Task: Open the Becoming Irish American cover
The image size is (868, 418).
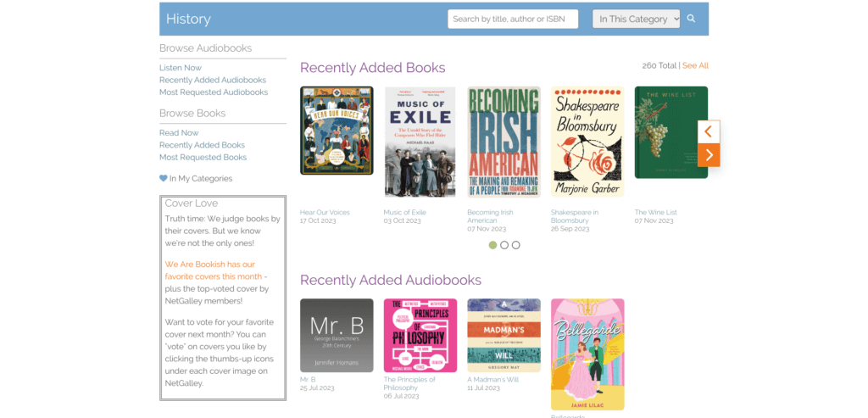Action: (504, 142)
